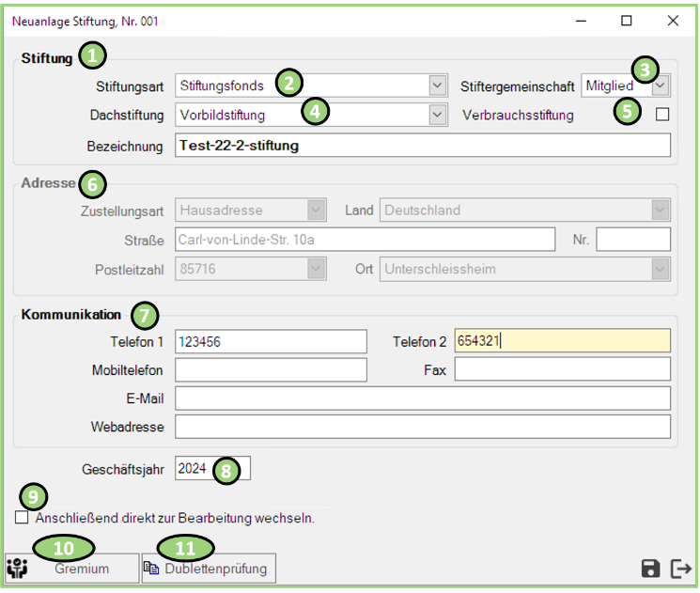Run the Dublettenprüfung duplicate check
The width and height of the screenshot is (700, 593).
pyautogui.click(x=209, y=569)
